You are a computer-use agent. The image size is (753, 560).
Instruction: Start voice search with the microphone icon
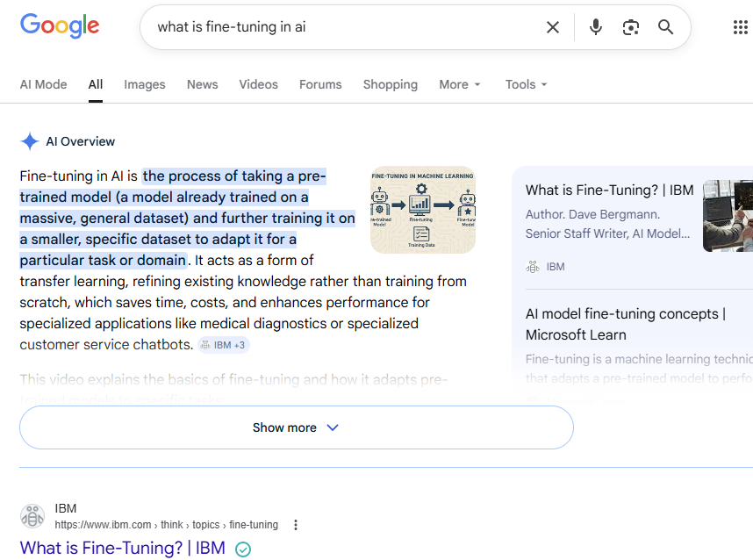tap(596, 27)
